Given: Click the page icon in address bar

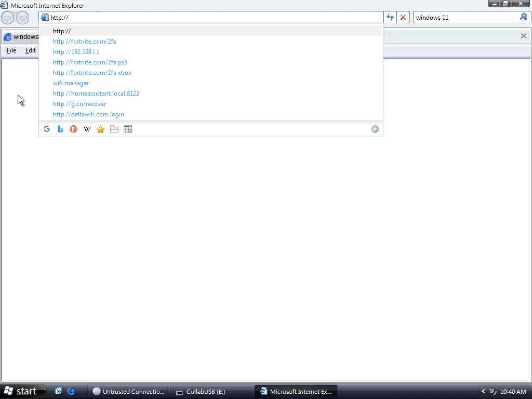Looking at the screenshot, I should pos(45,17).
